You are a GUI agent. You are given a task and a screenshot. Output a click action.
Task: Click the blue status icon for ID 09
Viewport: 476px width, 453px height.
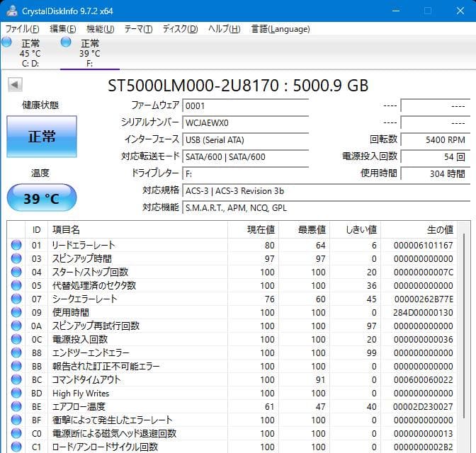click(x=16, y=312)
